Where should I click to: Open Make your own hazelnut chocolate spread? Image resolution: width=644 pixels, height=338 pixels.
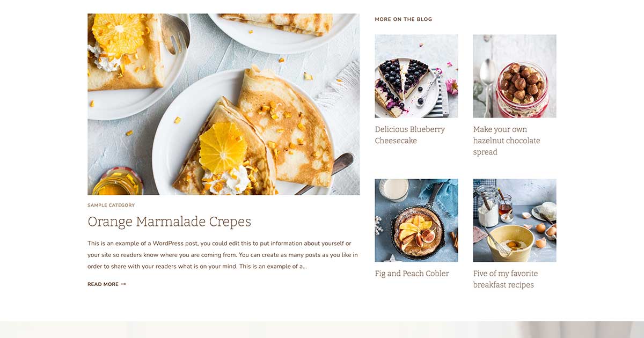507,141
